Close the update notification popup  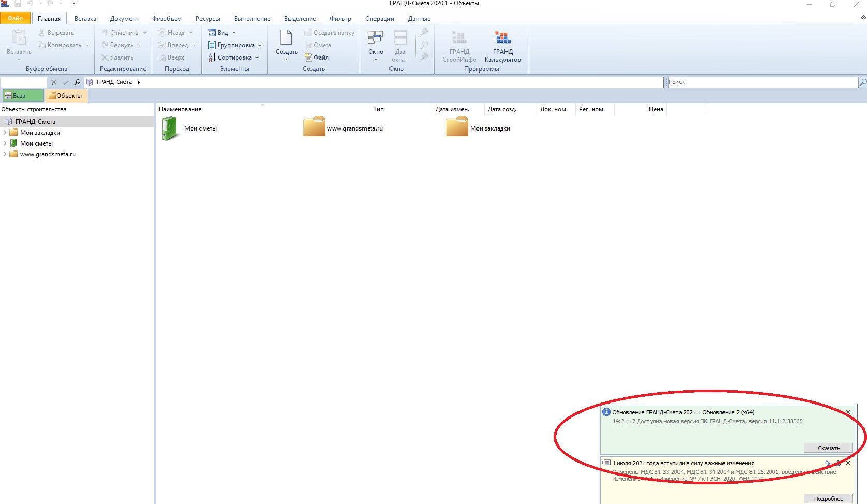(x=848, y=412)
